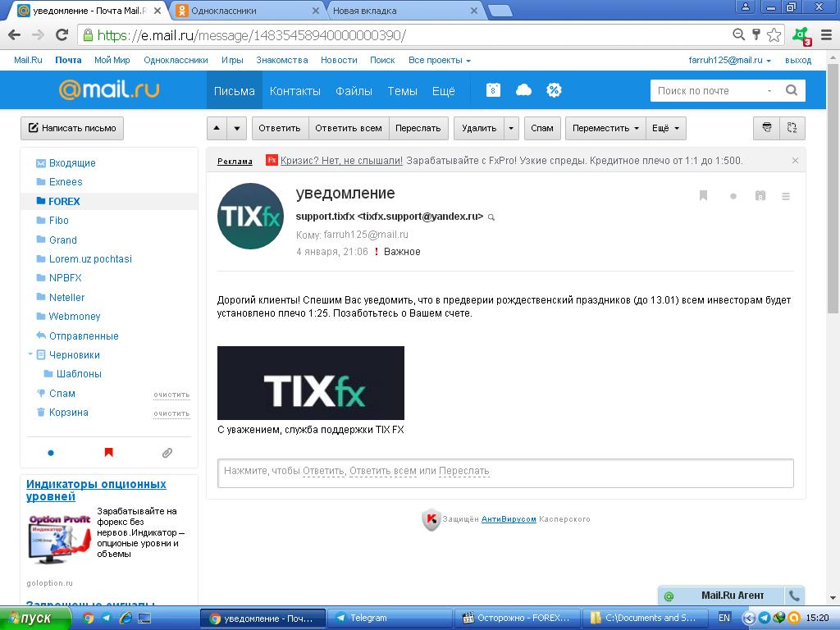Click the TIXfx sender avatar
The image size is (840, 630).
click(x=250, y=216)
